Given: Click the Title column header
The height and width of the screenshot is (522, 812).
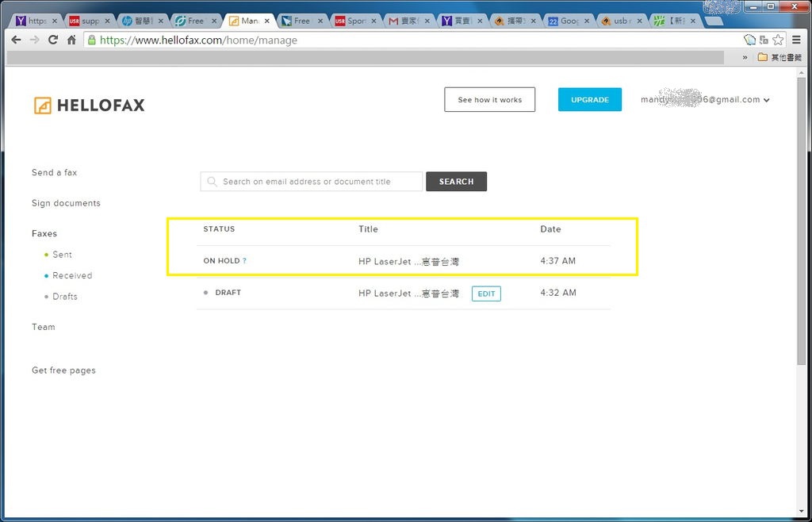Looking at the screenshot, I should (368, 229).
